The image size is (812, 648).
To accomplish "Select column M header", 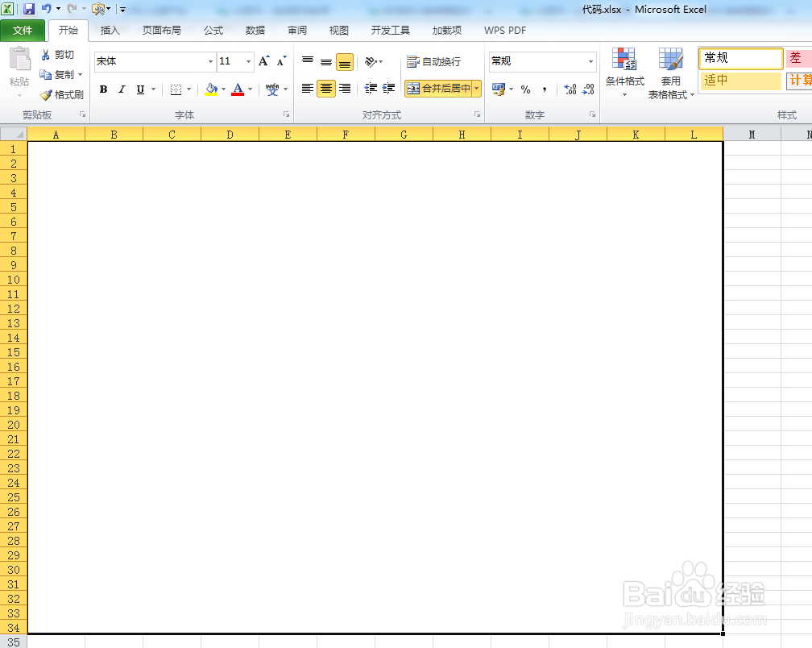I will (x=752, y=135).
